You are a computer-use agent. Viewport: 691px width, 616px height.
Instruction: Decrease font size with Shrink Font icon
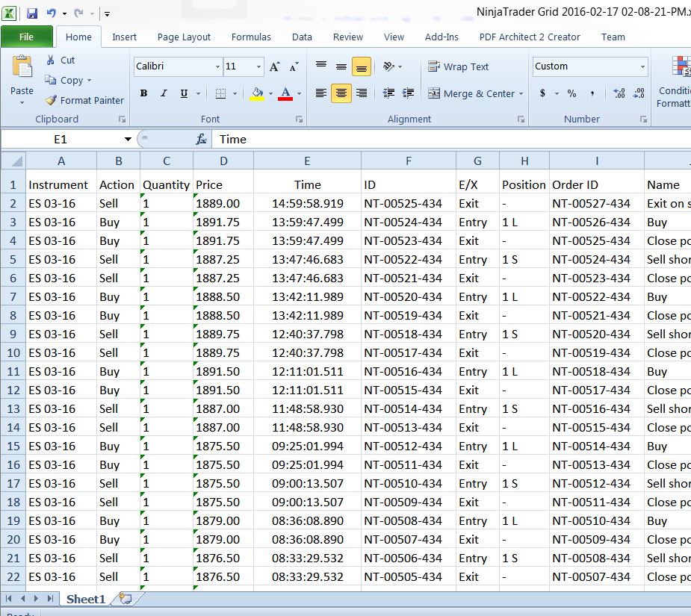(294, 66)
